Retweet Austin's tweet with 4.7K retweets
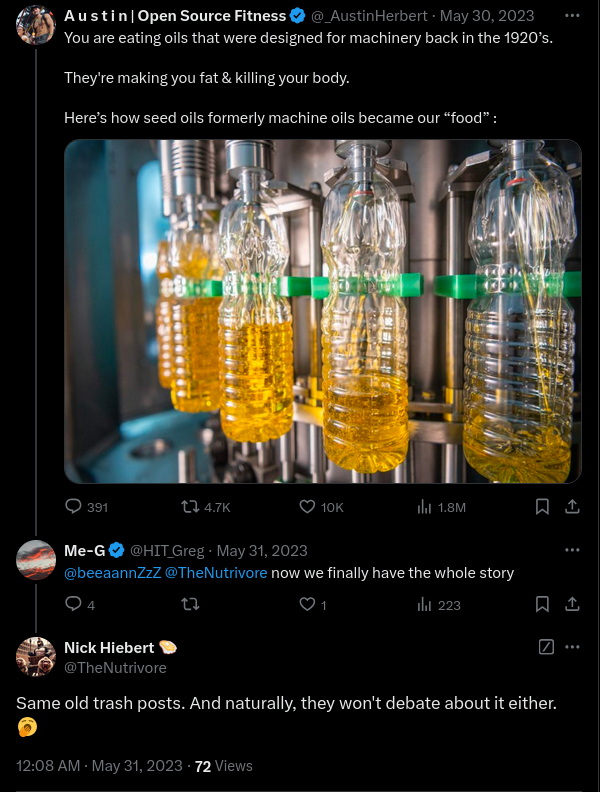The height and width of the screenshot is (792, 600). click(x=188, y=507)
